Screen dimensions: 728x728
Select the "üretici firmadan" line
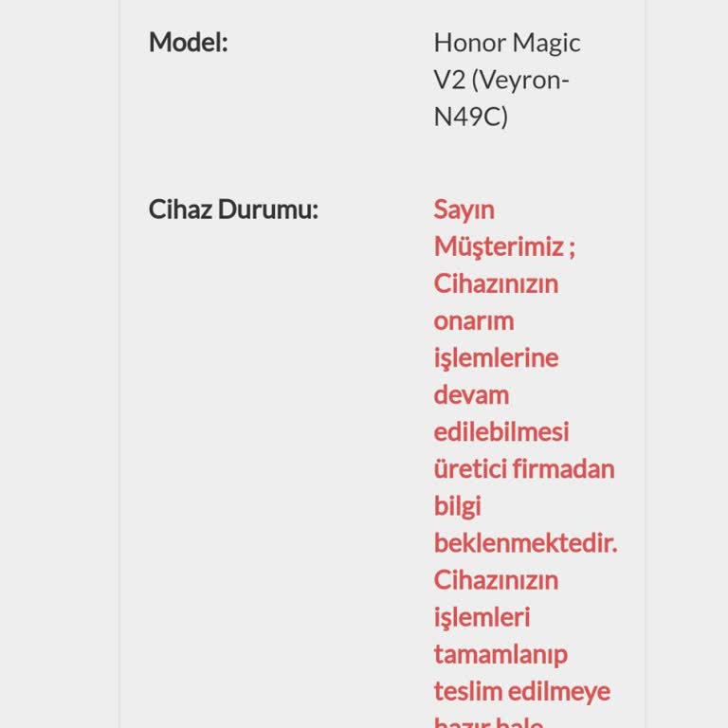click(x=523, y=468)
